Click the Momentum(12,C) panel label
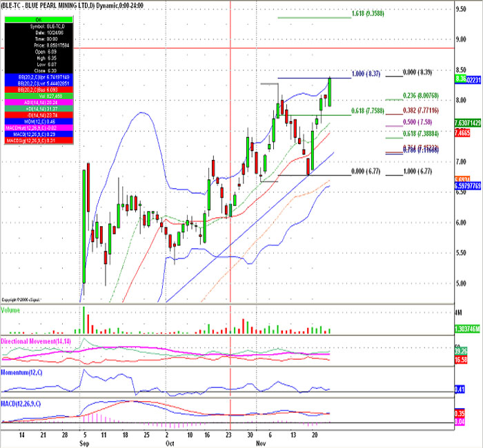Screen dimensions: 483x448 pyautogui.click(x=21, y=373)
